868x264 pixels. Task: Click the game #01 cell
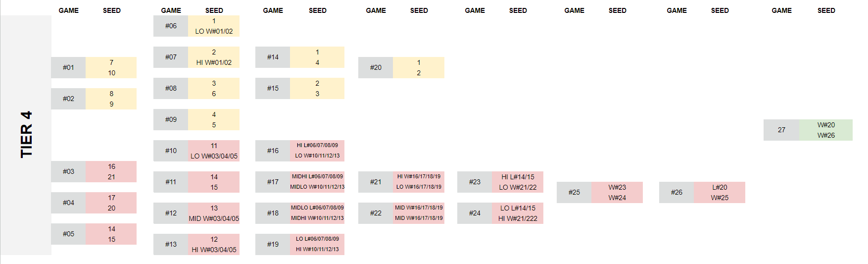point(68,67)
